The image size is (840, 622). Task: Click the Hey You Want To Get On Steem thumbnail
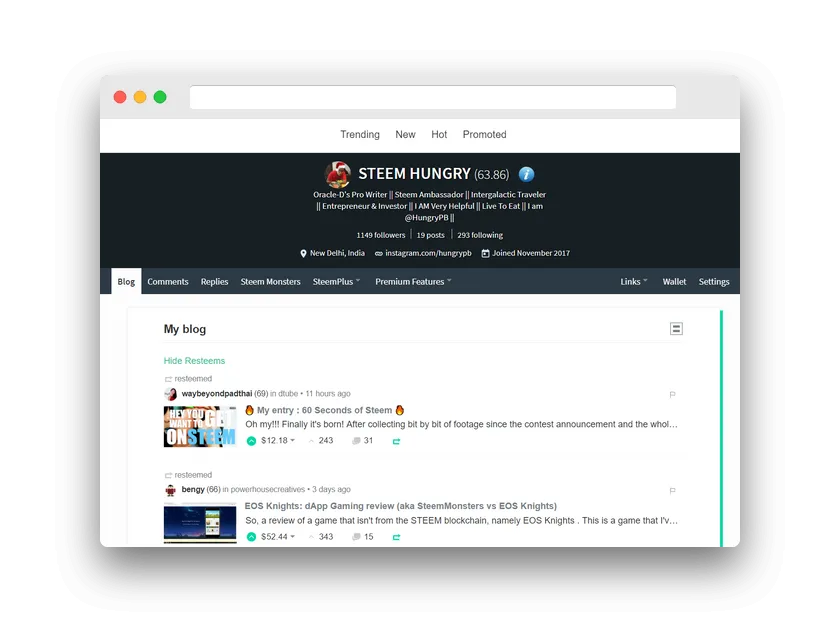(200, 426)
